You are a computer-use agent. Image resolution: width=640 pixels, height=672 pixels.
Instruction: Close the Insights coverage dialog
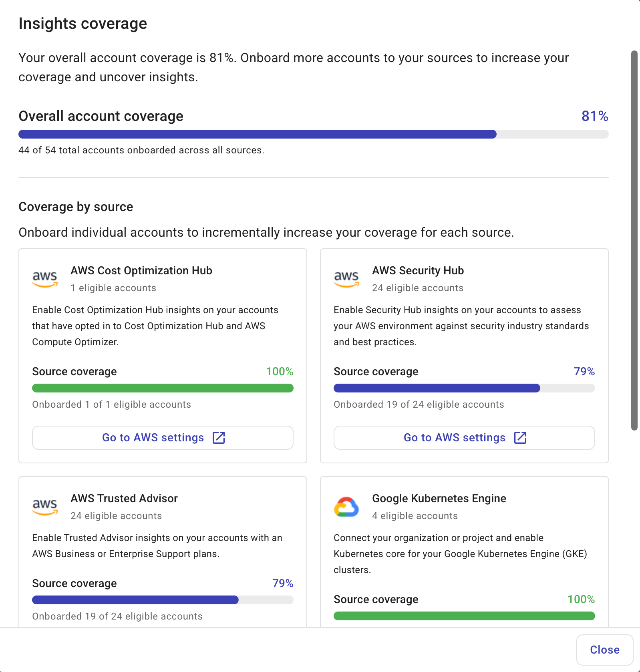(605, 650)
